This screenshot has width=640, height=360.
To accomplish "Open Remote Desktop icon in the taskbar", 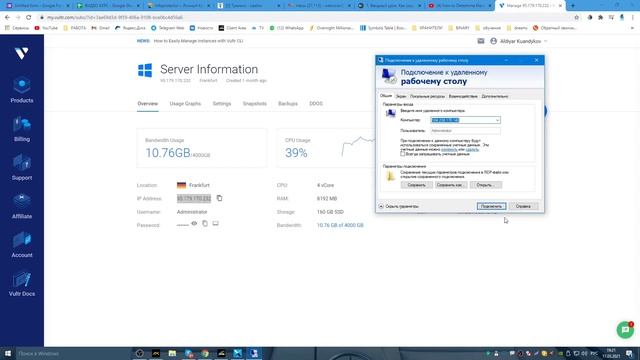I will coord(254,353).
